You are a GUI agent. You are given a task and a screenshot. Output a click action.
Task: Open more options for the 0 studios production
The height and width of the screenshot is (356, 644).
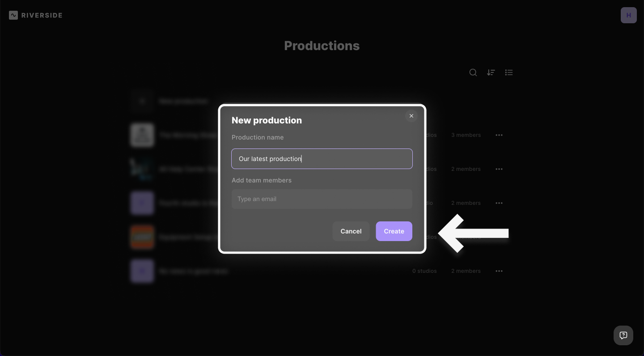[x=499, y=271]
